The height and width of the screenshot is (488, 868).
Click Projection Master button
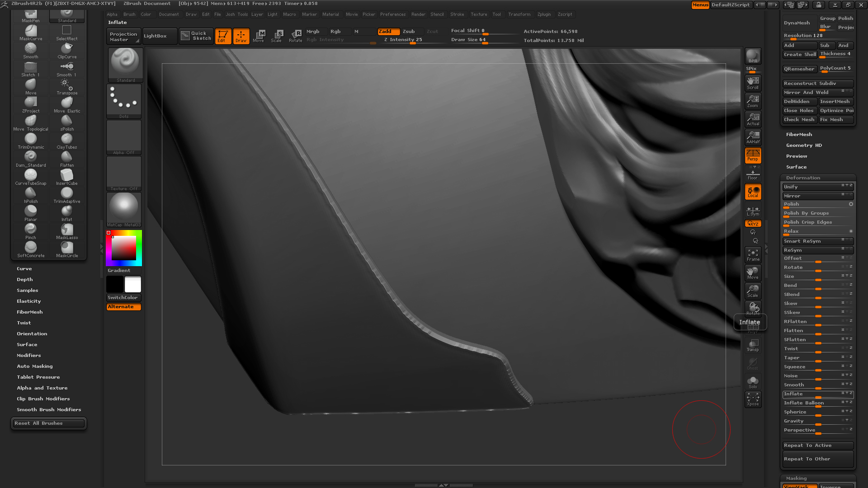(x=123, y=37)
